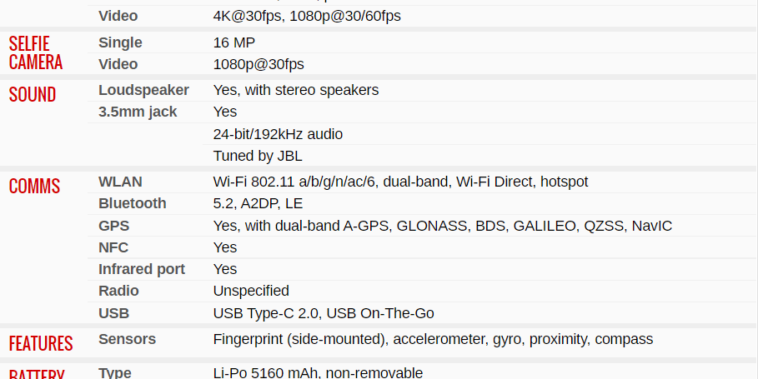Click the COMMS section heading
Image resolution: width=758 pixels, height=379 pixels.
point(34,186)
